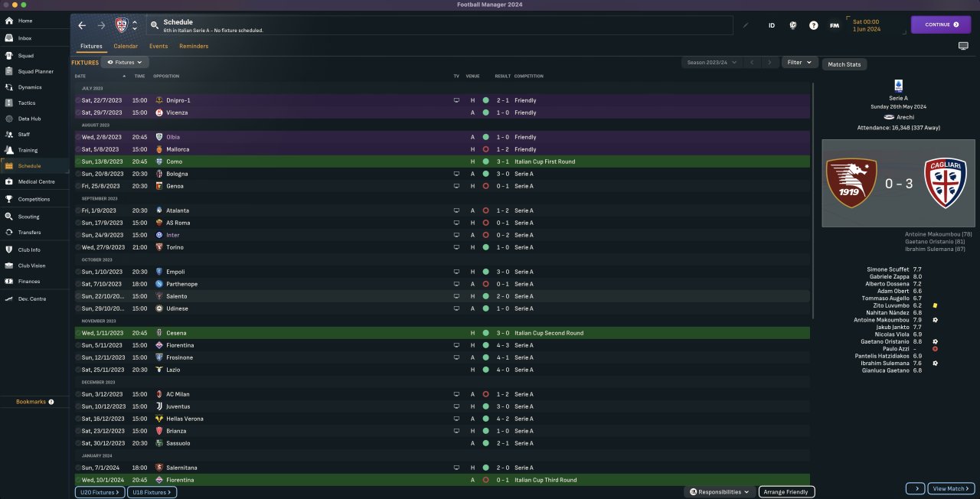The image size is (980, 499).
Task: Click the back navigation arrow
Action: pos(82,25)
